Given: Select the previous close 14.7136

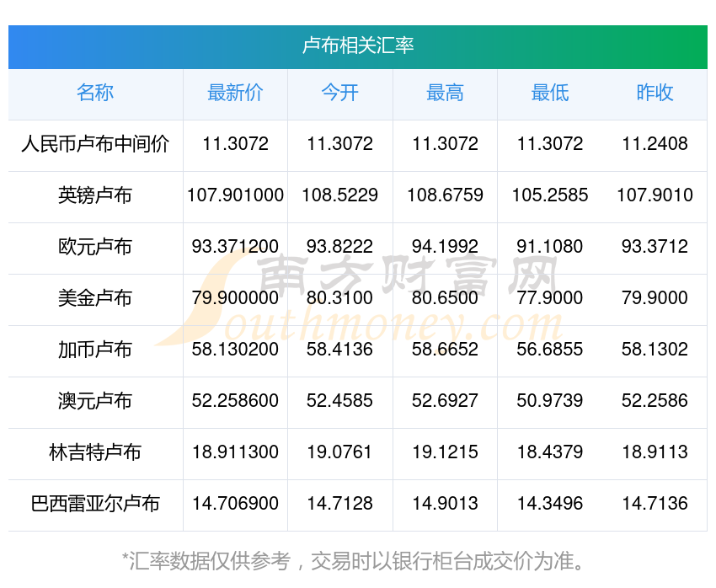Looking at the screenshot, I should click(x=655, y=504).
